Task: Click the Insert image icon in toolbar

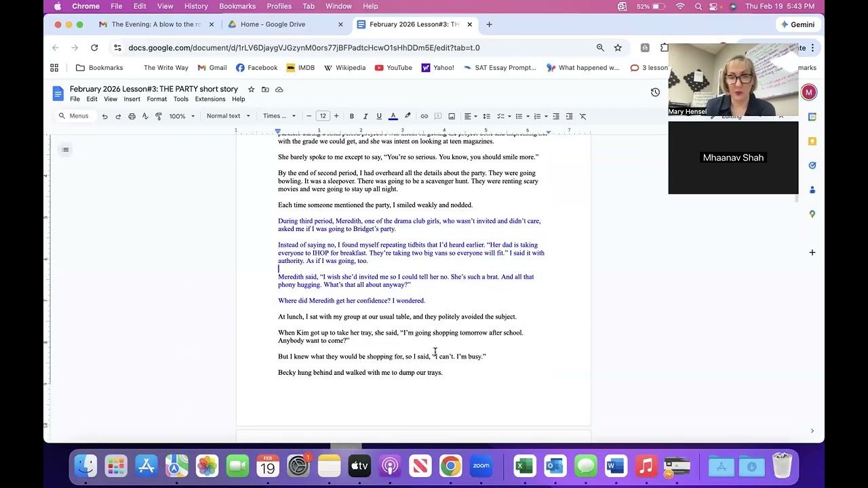Action: [452, 116]
